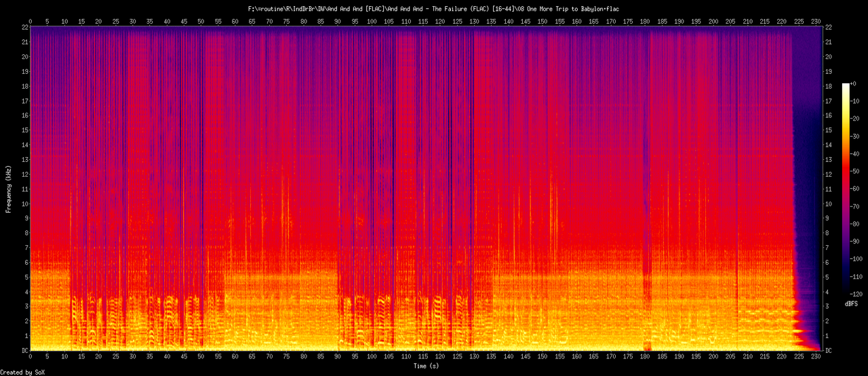The image size is (868, 376).
Task: Click the '-30' value on the dBFS scale
Action: (856, 135)
